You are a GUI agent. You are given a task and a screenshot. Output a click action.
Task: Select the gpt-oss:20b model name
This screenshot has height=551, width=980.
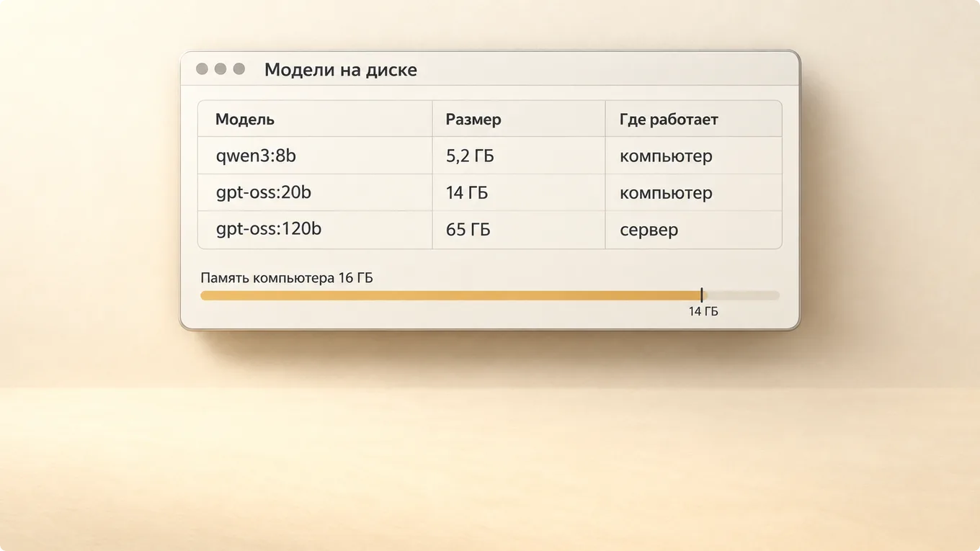pyautogui.click(x=264, y=192)
